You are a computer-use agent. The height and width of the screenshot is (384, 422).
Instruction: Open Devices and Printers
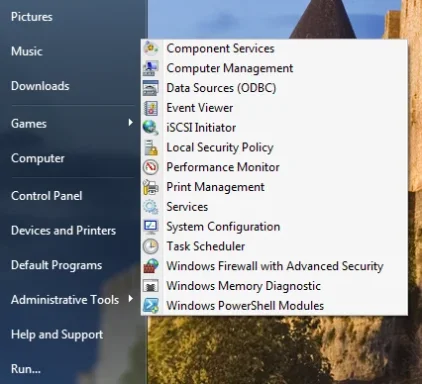pyautogui.click(x=63, y=231)
